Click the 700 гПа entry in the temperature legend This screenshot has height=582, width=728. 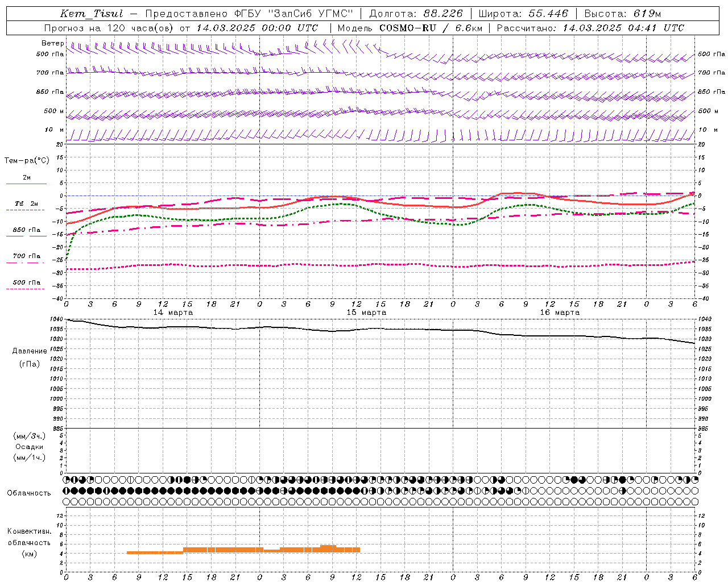pyautogui.click(x=27, y=256)
